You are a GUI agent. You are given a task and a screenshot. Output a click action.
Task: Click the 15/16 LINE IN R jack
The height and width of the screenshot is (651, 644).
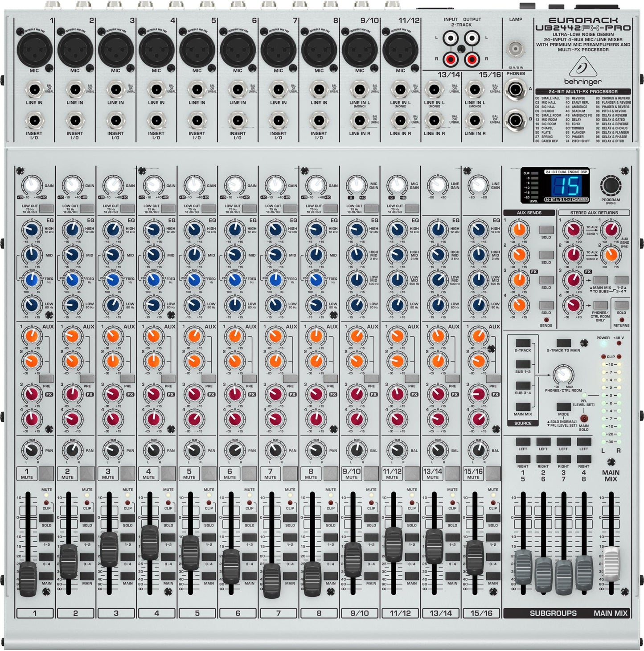[475, 120]
